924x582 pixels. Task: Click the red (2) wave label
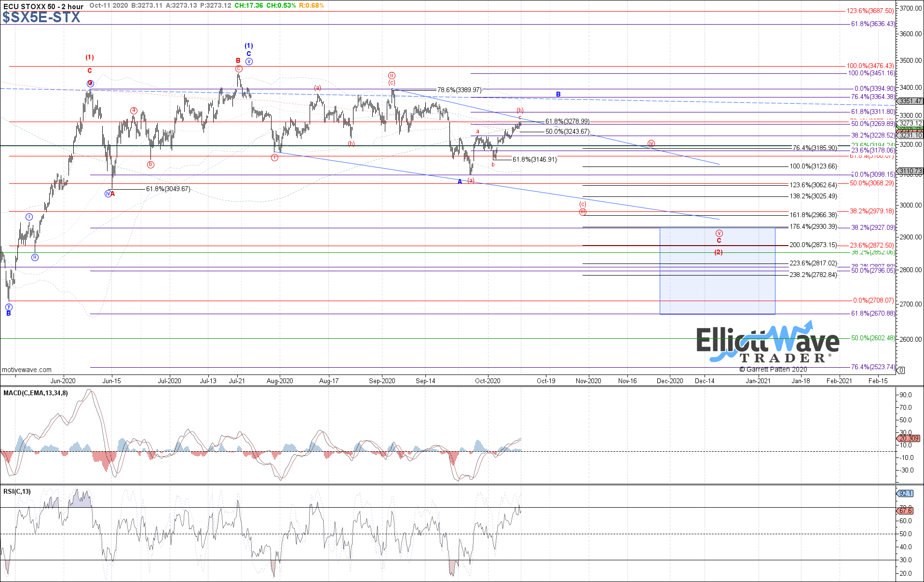pos(719,252)
